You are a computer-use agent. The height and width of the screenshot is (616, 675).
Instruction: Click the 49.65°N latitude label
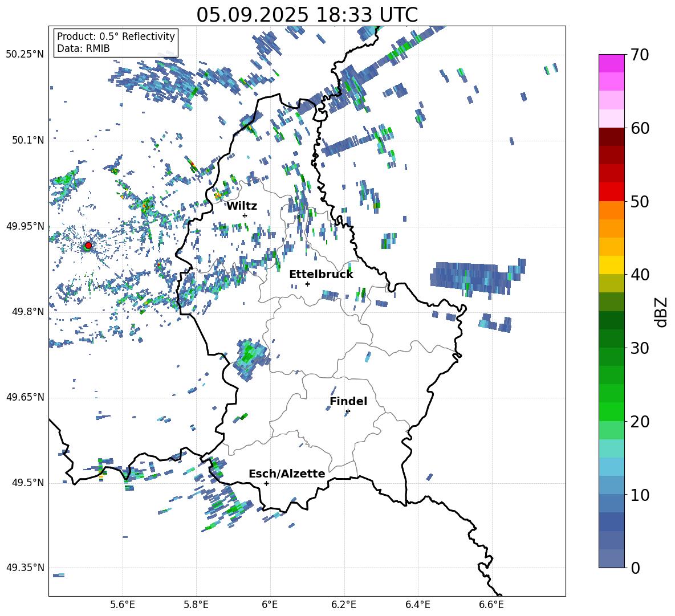[x=25, y=397]
